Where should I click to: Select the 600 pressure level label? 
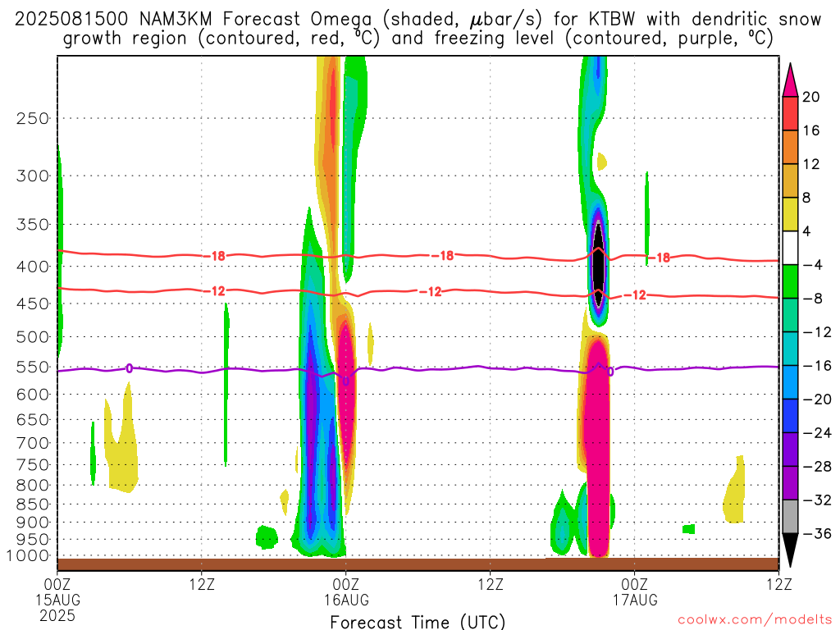(x=33, y=395)
